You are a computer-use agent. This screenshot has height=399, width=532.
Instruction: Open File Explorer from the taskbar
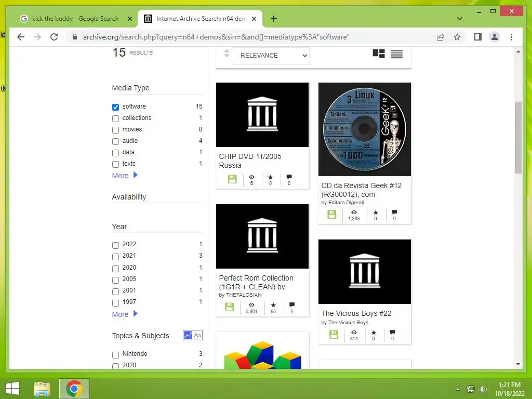tap(42, 389)
